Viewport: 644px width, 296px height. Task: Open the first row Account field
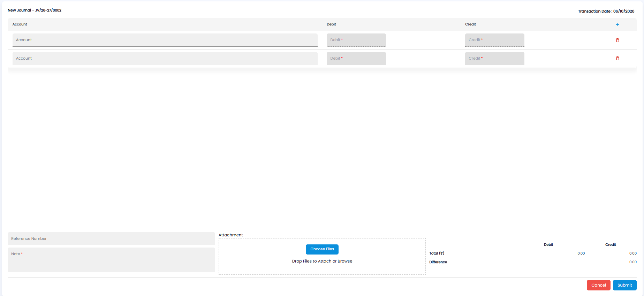(x=165, y=40)
